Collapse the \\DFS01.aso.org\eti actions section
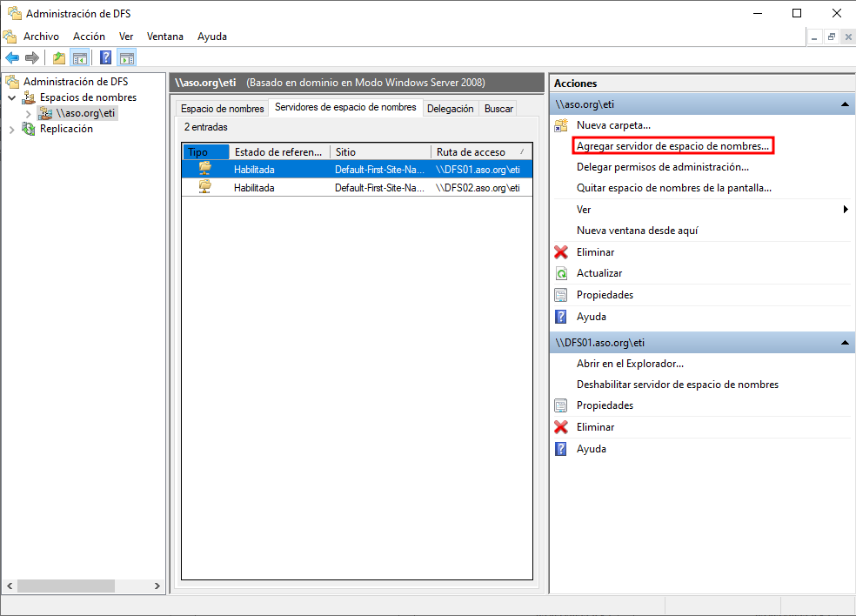The image size is (856, 616). [x=844, y=343]
